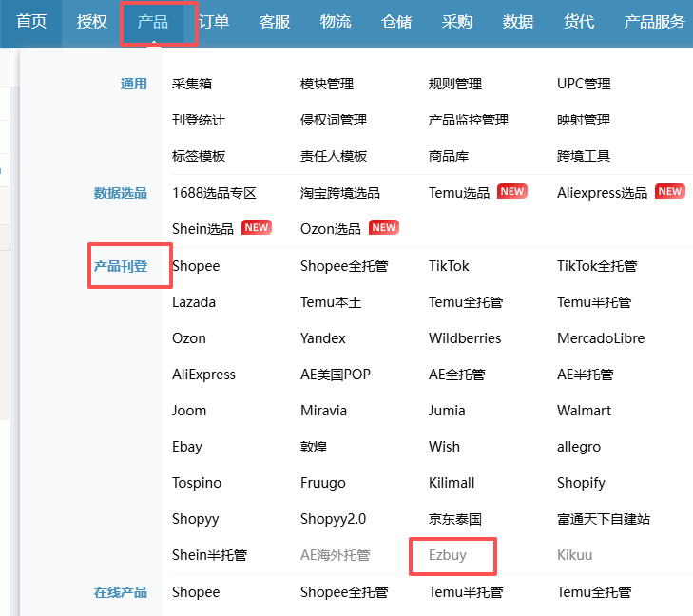Open 产品监控管理 entry
This screenshot has width=693, height=616.
[x=469, y=120]
